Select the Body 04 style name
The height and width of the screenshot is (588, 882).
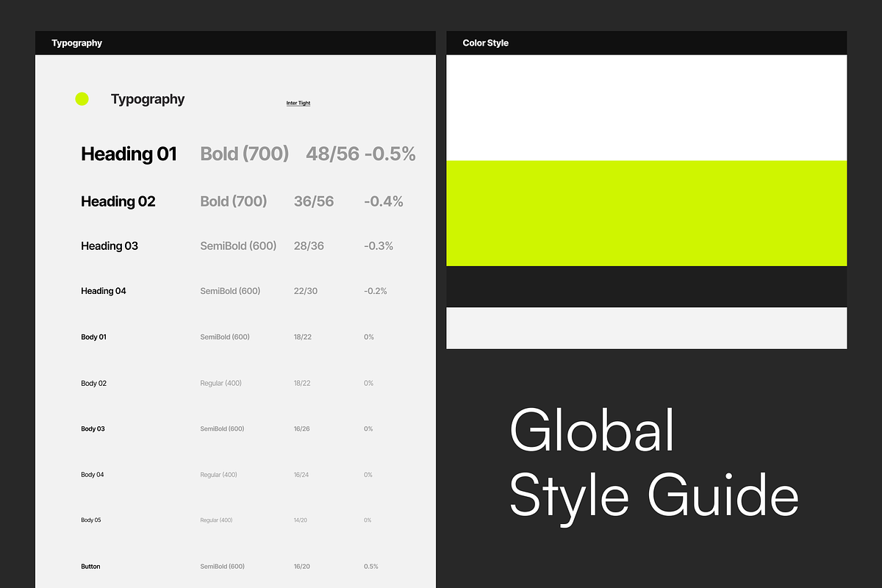coord(93,475)
